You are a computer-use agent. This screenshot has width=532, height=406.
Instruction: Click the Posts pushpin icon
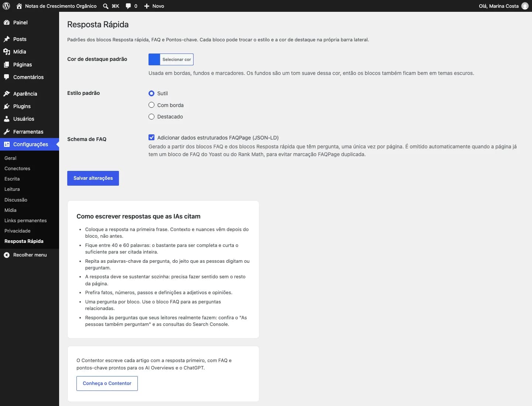click(x=7, y=39)
